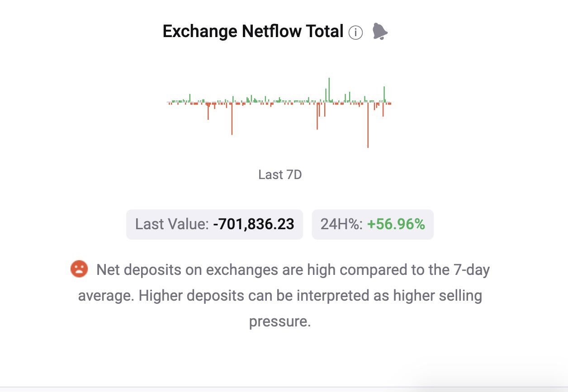Select the -701,836.23 value text
The width and height of the screenshot is (568, 392).
(x=254, y=224)
